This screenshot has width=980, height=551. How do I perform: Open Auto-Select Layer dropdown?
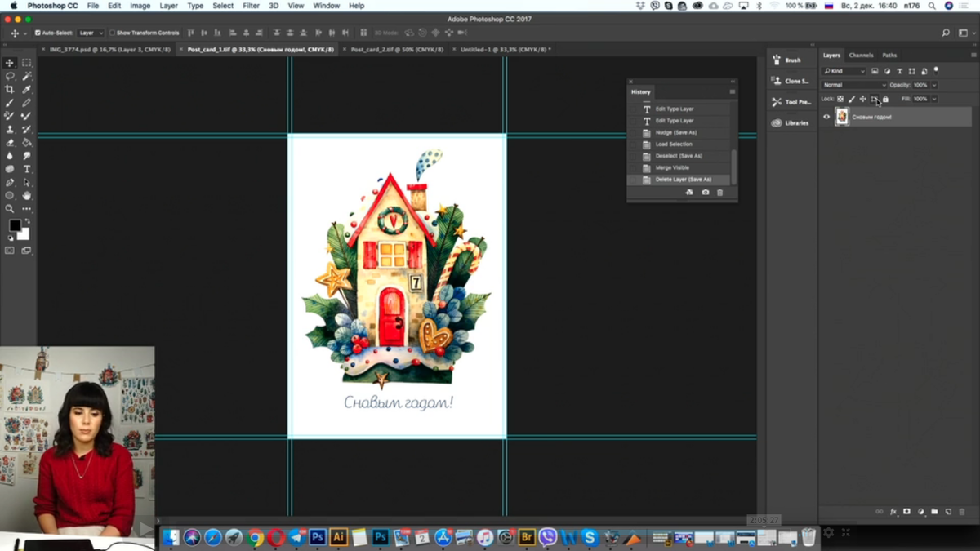tap(91, 33)
